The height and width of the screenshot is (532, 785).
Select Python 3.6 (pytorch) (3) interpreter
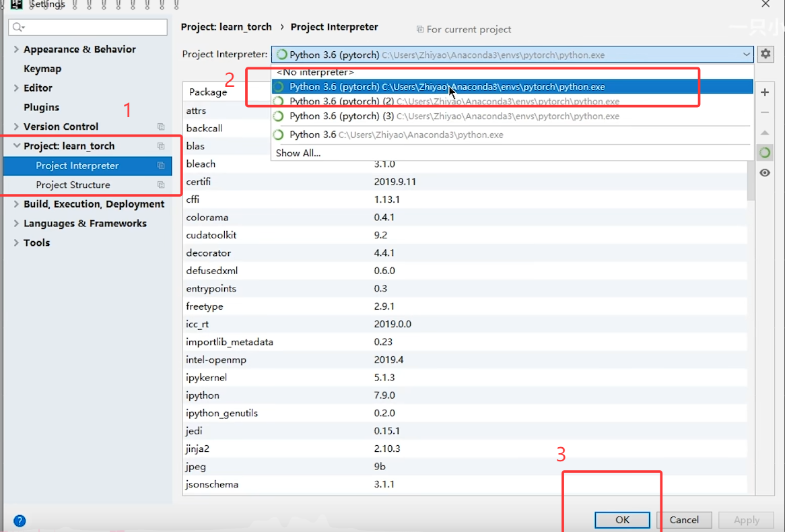pyautogui.click(x=512, y=117)
